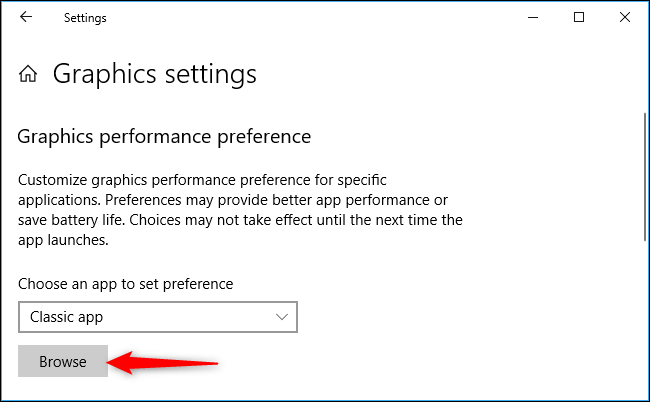The image size is (650, 402).
Task: Minimize the Settings window
Action: tap(533, 17)
